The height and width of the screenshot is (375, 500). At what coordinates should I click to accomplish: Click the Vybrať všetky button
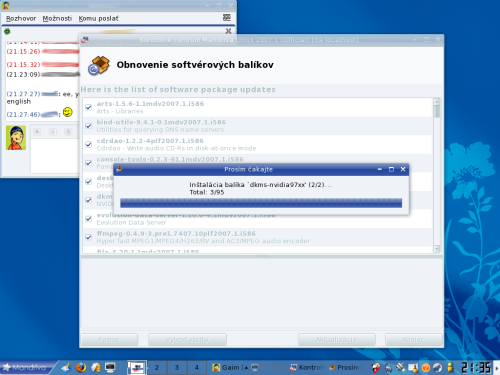click(187, 340)
